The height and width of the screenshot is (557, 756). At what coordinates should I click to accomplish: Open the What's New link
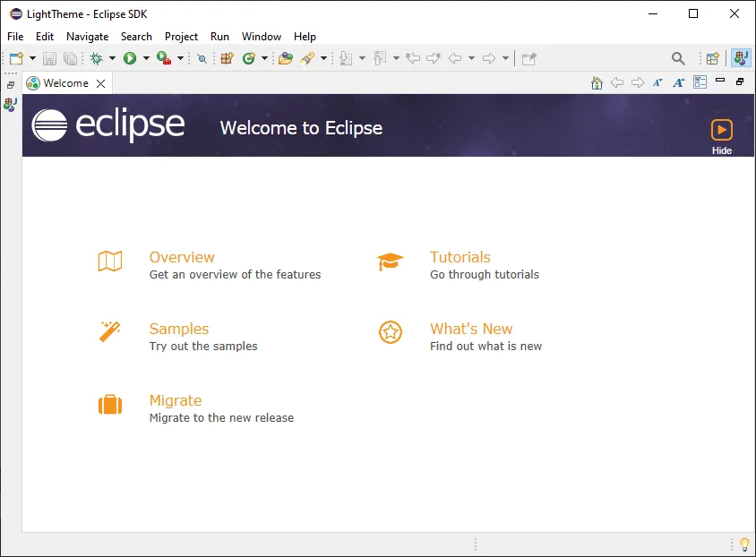click(471, 329)
